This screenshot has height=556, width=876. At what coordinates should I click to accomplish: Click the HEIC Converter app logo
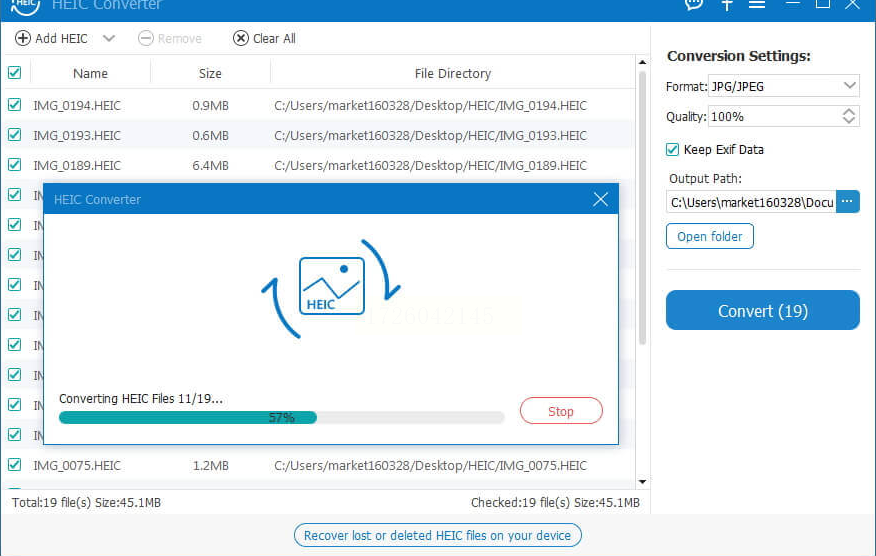click(25, 7)
